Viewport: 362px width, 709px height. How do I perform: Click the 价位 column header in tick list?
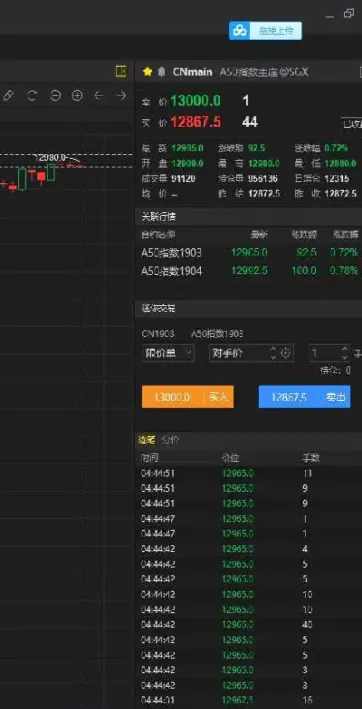[230, 458]
